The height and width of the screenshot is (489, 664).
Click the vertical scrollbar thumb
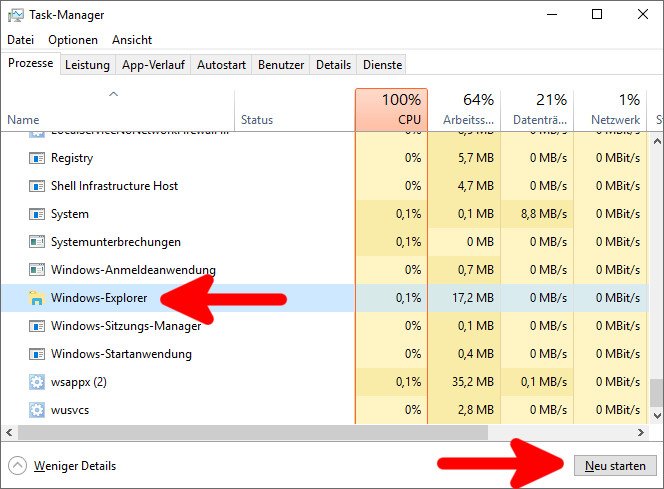coord(656,392)
